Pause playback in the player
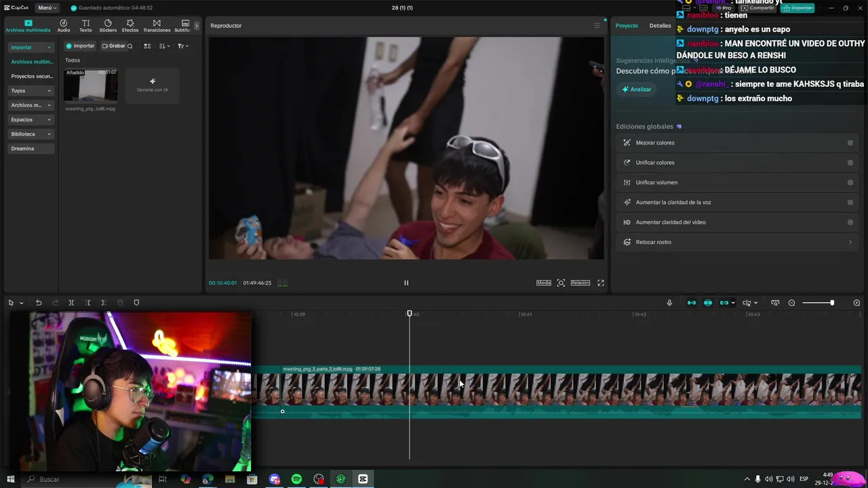Viewport: 868px width, 488px height. (406, 283)
